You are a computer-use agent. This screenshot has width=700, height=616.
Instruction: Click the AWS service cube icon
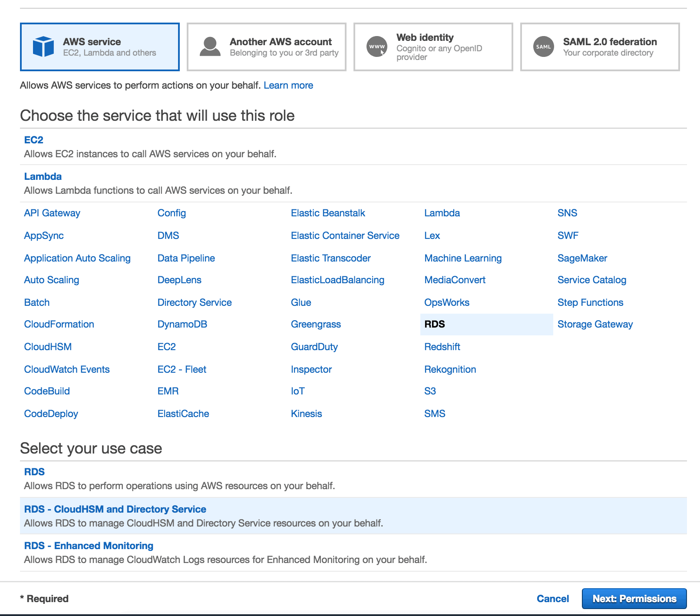43,46
